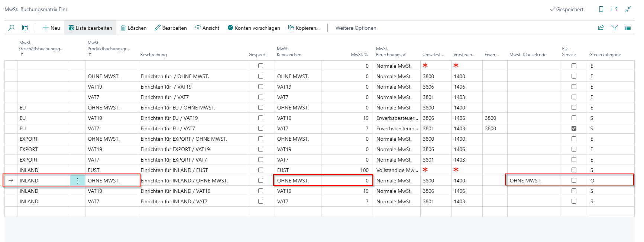Click the search magnifier icon in toolbar
The width and height of the screenshot is (644, 242).
11,28
